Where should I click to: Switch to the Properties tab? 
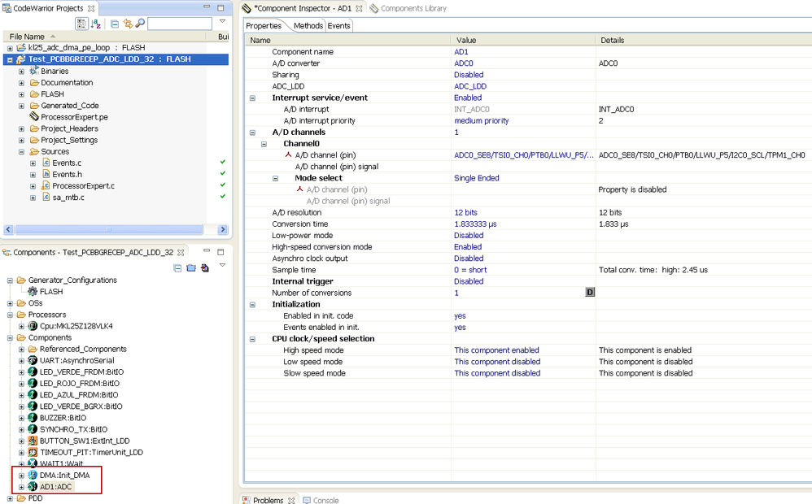264,26
